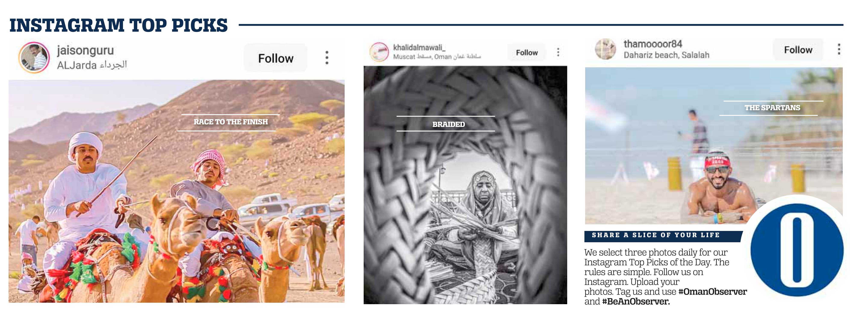Viewport: 868px width, 317px height.
Task: Open Dahariz beach, Salalah location
Action: coord(666,55)
